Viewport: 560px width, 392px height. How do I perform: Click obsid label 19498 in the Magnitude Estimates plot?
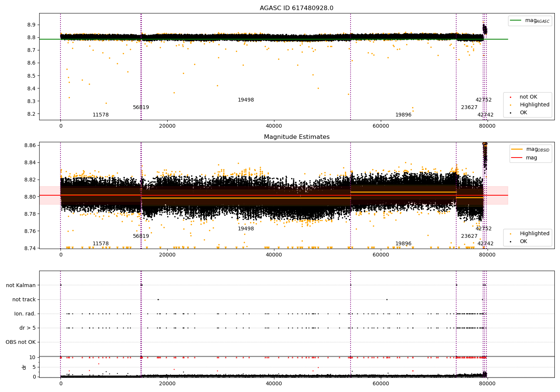point(246,229)
